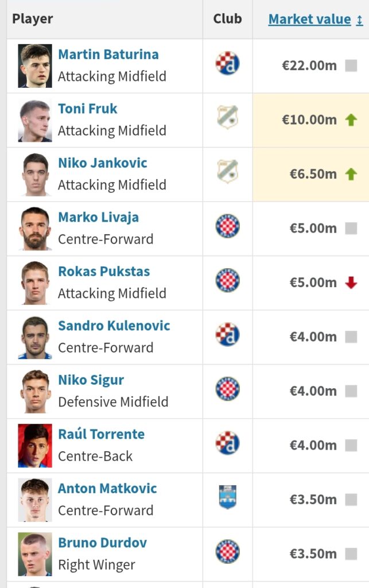This screenshot has width=369, height=588.
Task: Click Niko Sigur player photo
Action: point(35,392)
